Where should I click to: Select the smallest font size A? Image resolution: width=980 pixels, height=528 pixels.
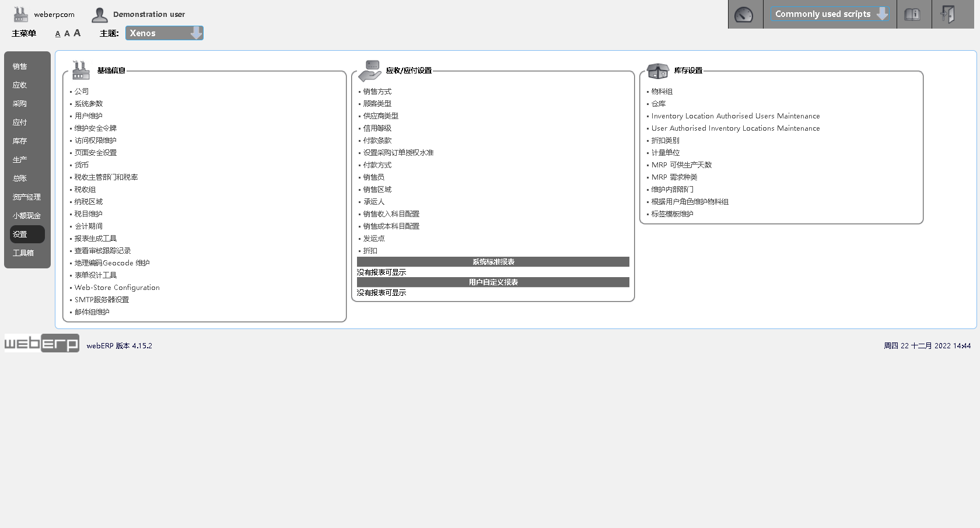click(57, 33)
